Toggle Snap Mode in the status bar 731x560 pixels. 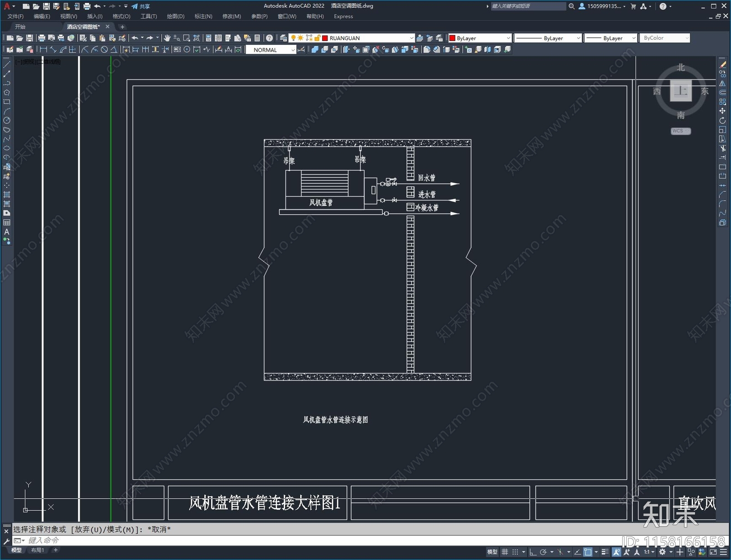pyautogui.click(x=514, y=552)
